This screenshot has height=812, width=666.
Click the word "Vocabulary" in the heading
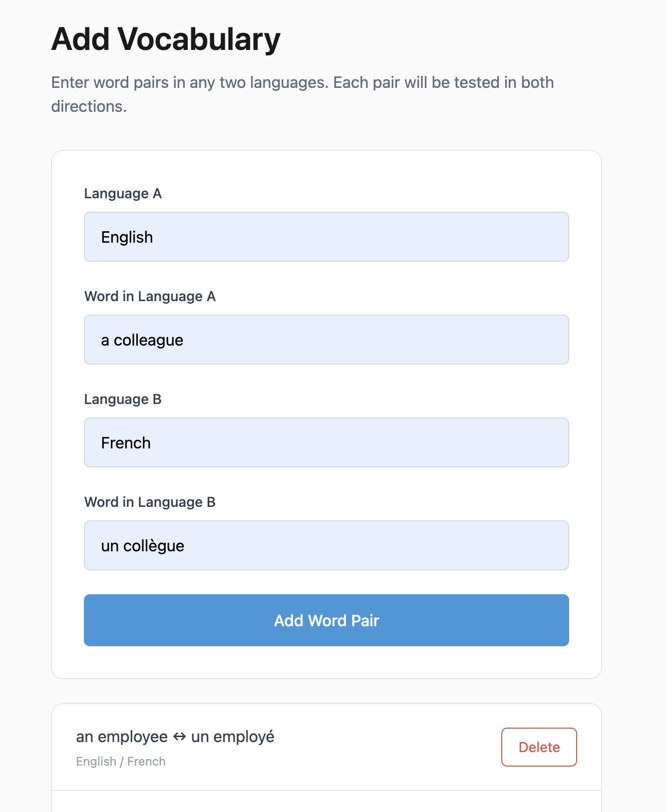[199, 39]
